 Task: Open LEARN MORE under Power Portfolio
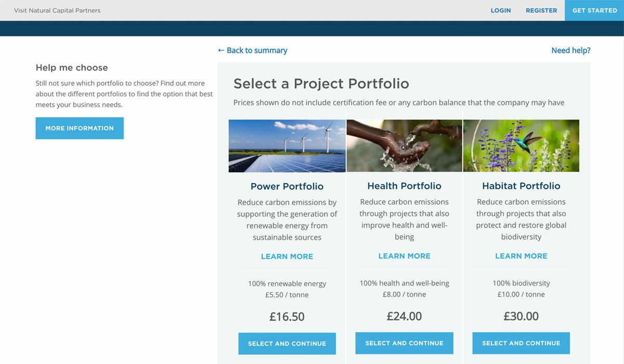click(x=287, y=256)
